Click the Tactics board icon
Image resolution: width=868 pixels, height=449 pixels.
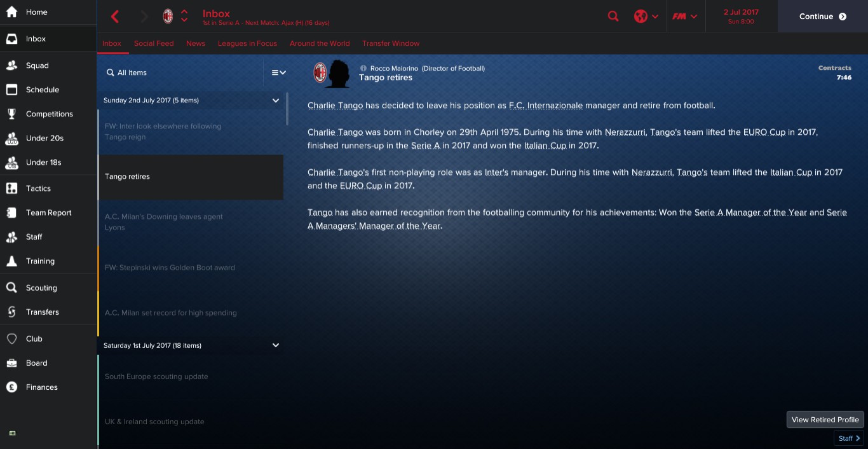pyautogui.click(x=11, y=188)
